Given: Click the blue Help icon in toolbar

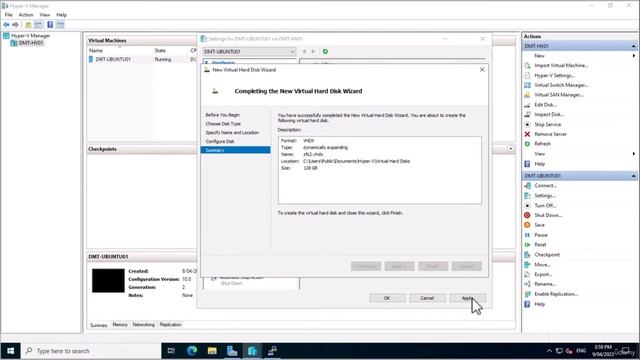Looking at the screenshot, I should click(x=50, y=25).
